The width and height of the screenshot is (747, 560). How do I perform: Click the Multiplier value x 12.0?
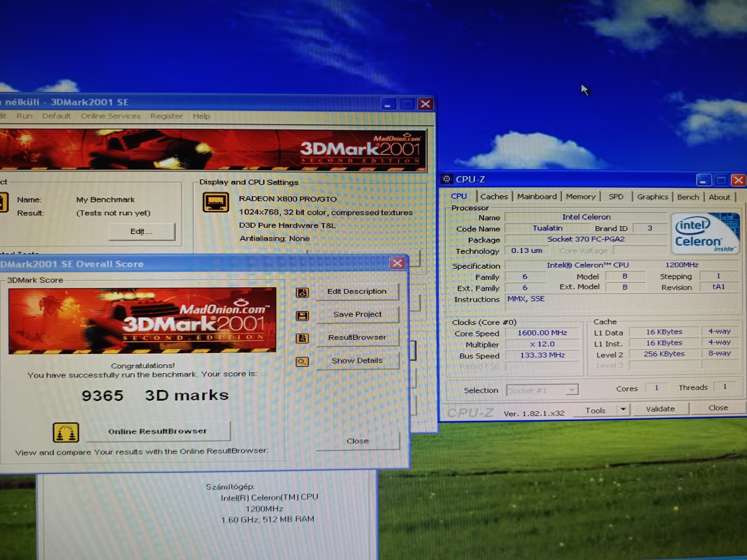pos(542,344)
